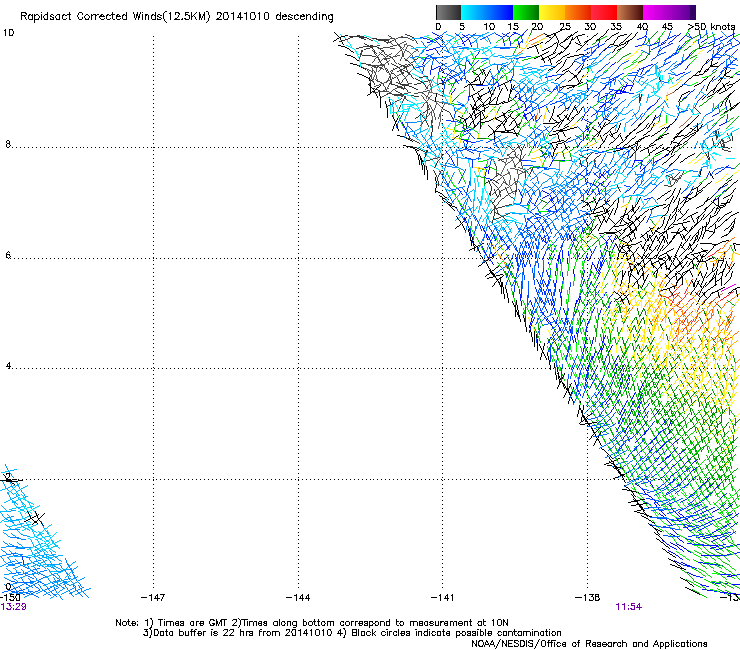Click the red 30-35 knots legend swatch
This screenshot has width=740, height=650.
pos(604,12)
